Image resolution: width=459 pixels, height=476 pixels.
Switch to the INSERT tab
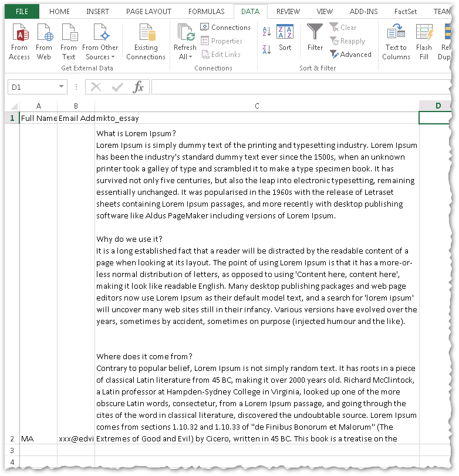pos(97,12)
